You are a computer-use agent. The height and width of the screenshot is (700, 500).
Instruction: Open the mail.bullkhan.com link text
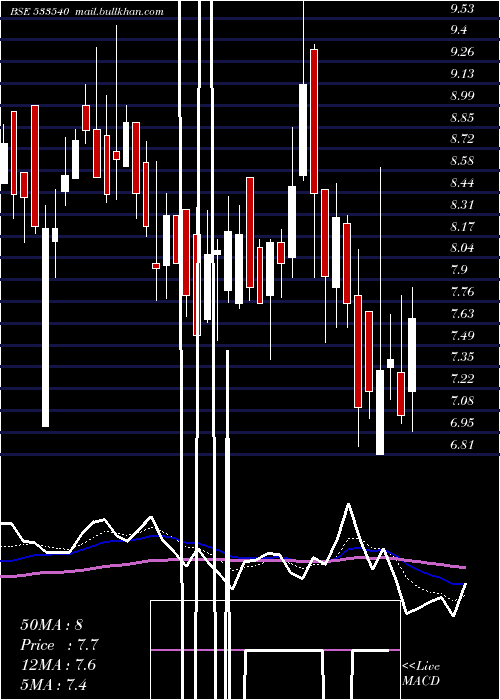point(120,12)
